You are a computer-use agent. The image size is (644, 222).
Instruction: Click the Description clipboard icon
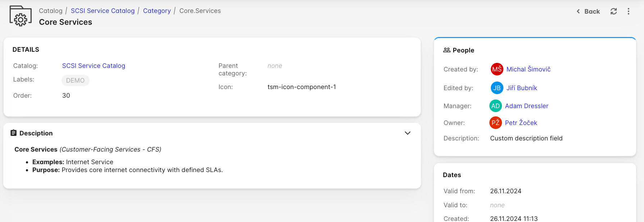[x=14, y=133]
